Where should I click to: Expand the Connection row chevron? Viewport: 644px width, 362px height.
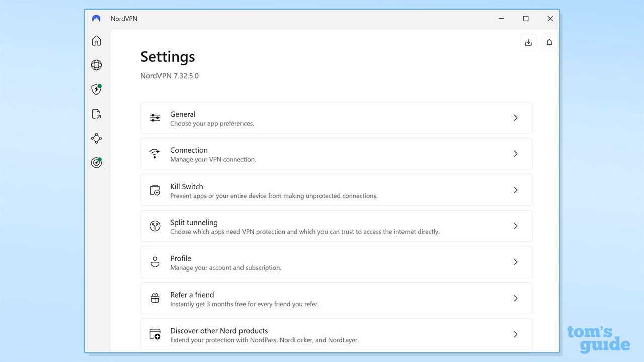(x=516, y=154)
